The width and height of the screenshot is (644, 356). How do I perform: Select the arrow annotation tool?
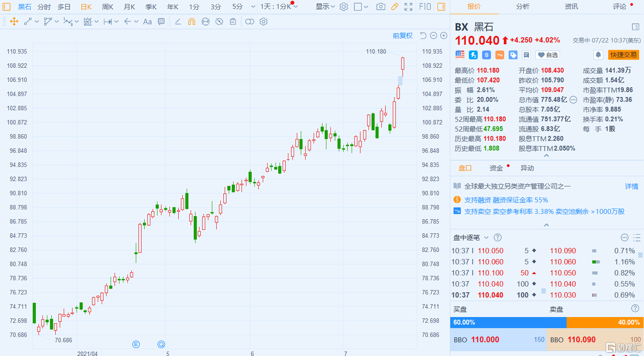(x=127, y=21)
